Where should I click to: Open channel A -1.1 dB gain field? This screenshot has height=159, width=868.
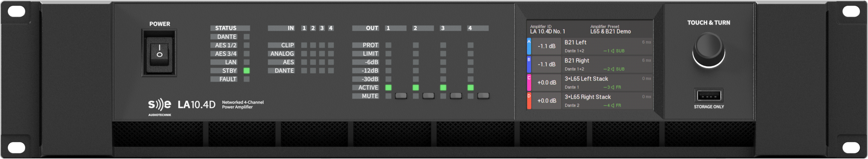pyautogui.click(x=547, y=46)
